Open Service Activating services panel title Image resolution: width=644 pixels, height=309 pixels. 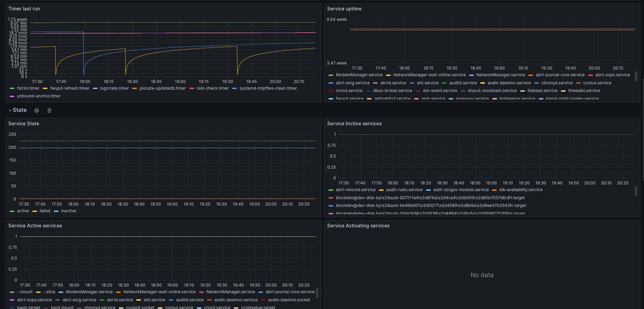tap(358, 226)
